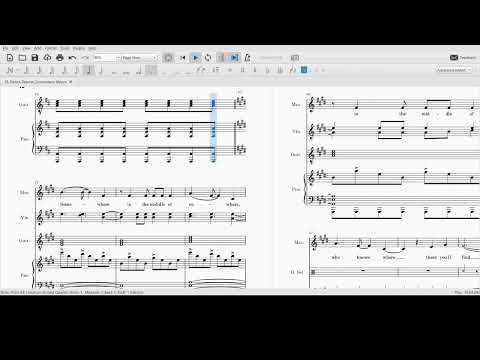Create a new score with the toolbar icon

pos(10,58)
